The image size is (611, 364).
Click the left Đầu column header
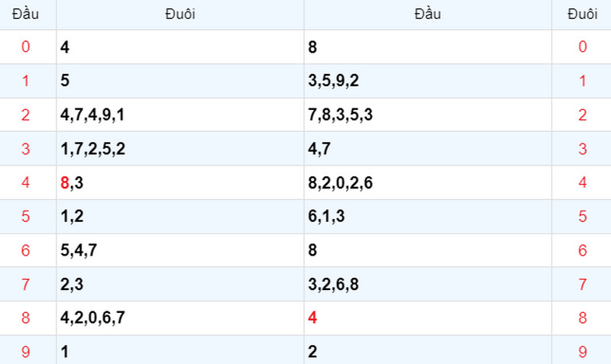[25, 14]
